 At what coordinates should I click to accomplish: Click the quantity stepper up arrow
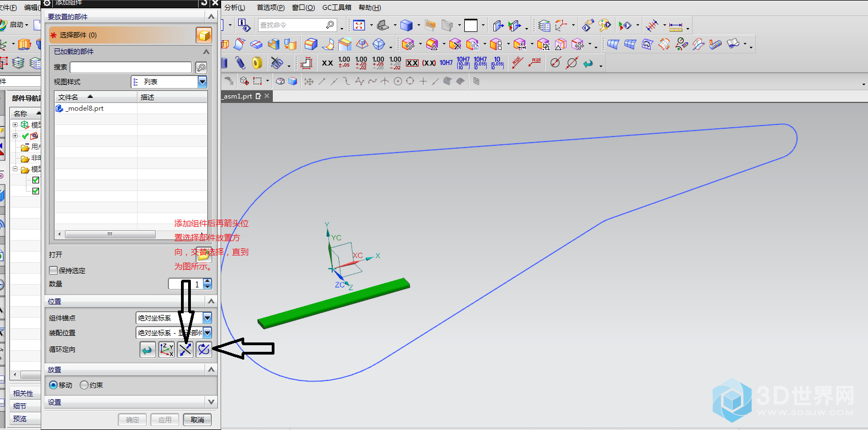coord(207,281)
